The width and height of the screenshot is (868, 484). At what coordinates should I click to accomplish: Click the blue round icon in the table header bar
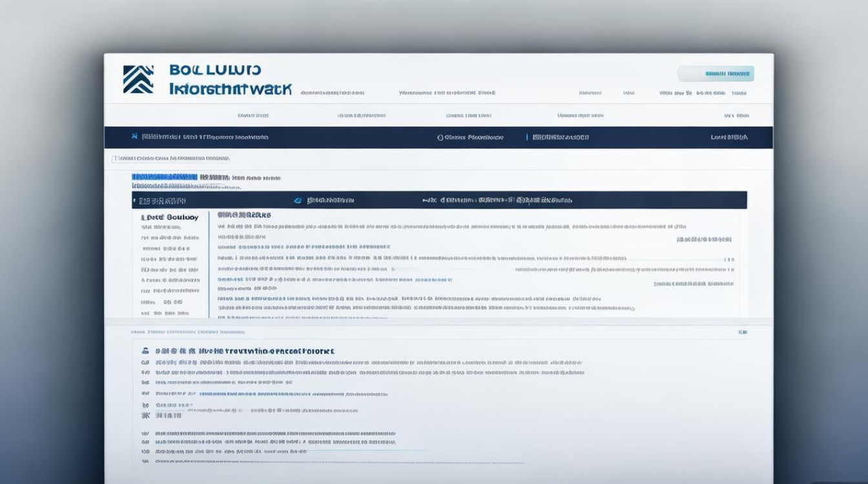(x=298, y=201)
